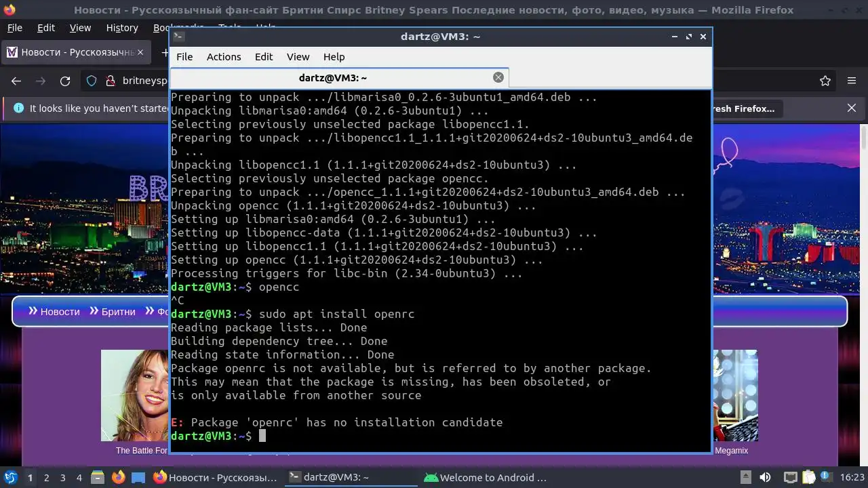This screenshot has width=868, height=488.
Task: Open the clipboard manager tray icon
Action: click(x=809, y=477)
